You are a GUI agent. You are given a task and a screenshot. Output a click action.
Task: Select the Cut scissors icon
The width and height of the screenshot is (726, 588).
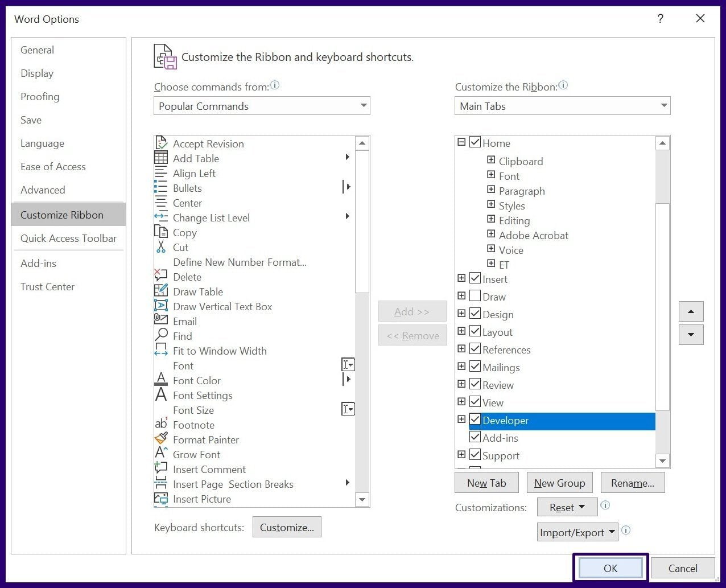(x=162, y=247)
